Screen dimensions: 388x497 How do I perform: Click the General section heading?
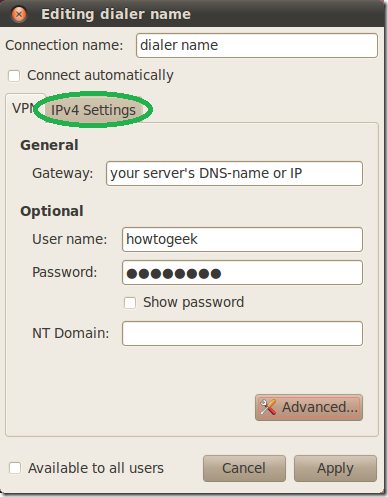(x=49, y=145)
